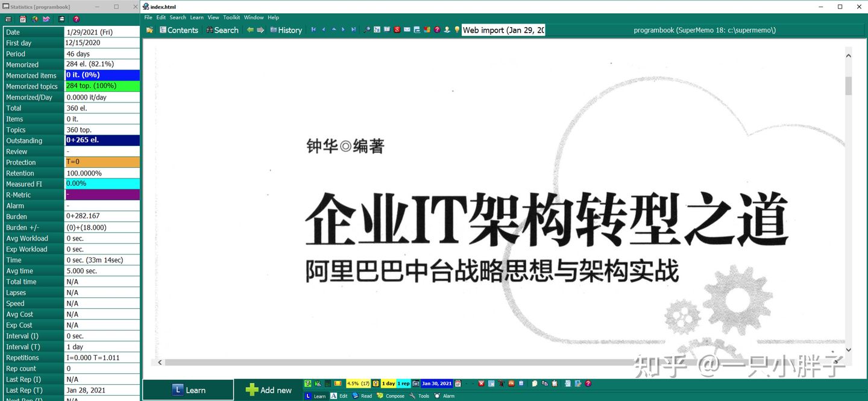Click the envelope email icon on toolbar
This screenshot has height=401, width=868.
407,30
